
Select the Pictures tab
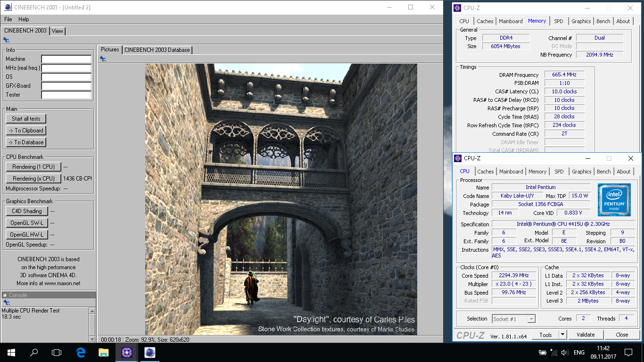(110, 49)
